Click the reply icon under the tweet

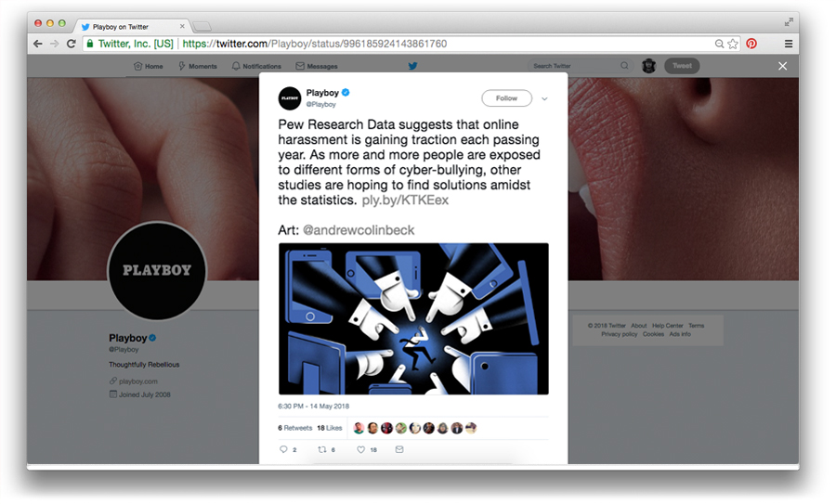point(283,449)
